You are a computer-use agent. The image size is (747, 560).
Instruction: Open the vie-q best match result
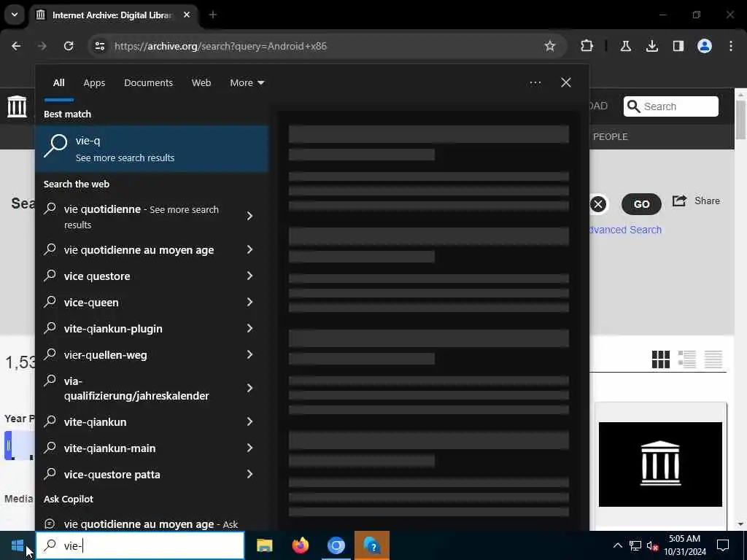click(x=152, y=149)
